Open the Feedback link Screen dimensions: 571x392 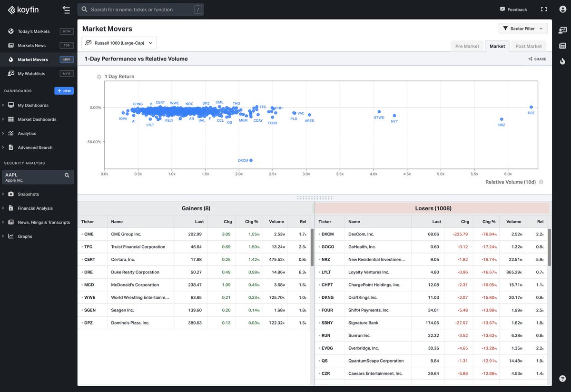513,10
